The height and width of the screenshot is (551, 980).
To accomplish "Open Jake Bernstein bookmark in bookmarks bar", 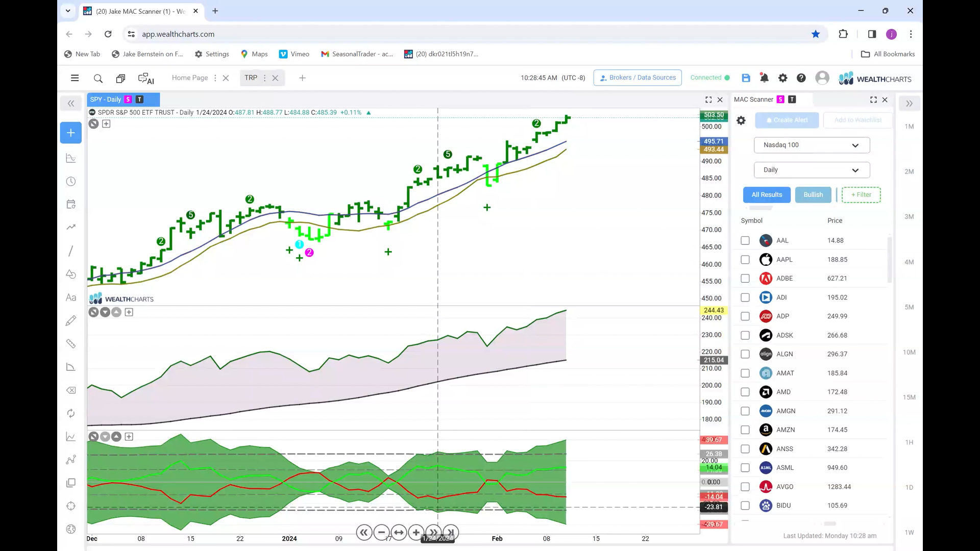I will (147, 54).
